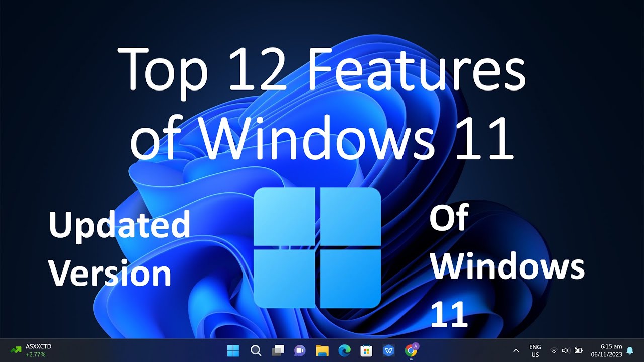Image resolution: width=644 pixels, height=362 pixels.
Task: Open Wi-Fi network settings icon
Action: (x=554, y=350)
